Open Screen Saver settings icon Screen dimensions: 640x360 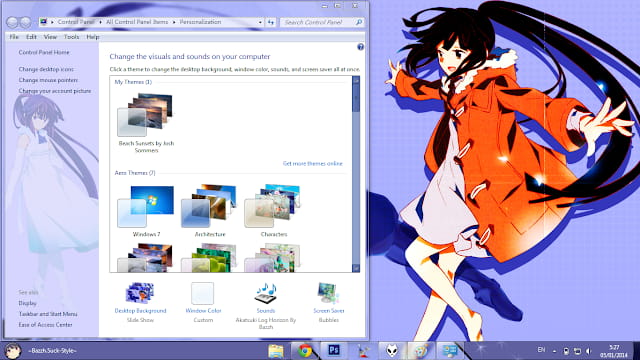coord(329,293)
